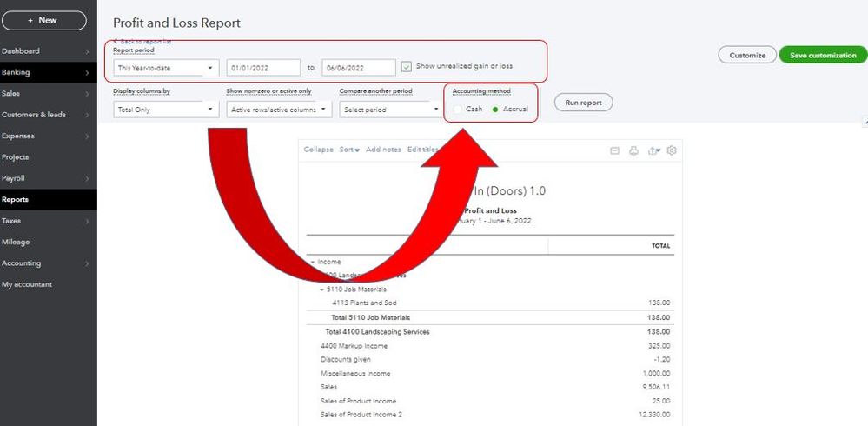Click the 4400 Markup Income row
The width and height of the screenshot is (868, 426).
(490, 346)
